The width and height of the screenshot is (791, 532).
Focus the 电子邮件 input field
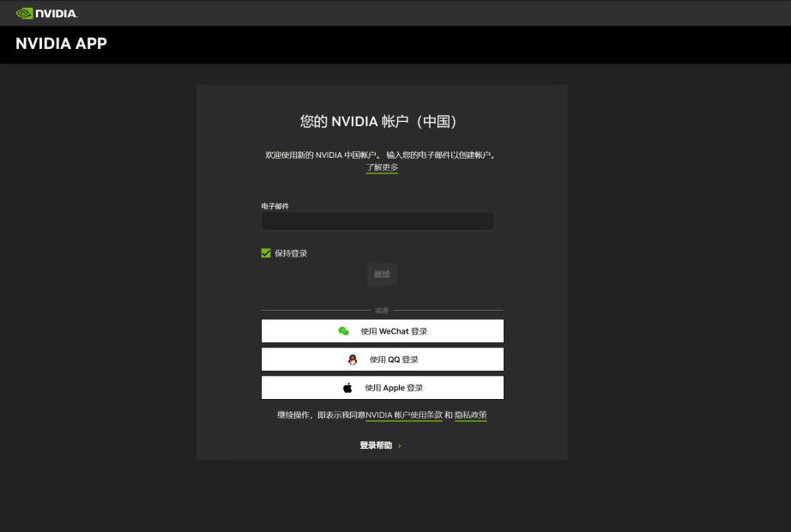pyautogui.click(x=377, y=221)
